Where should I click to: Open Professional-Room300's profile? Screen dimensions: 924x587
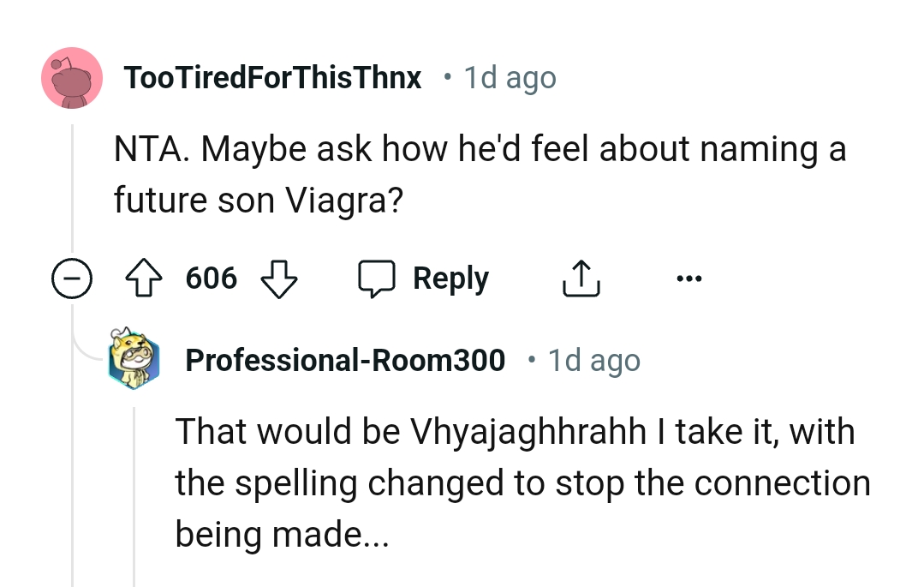(x=346, y=359)
